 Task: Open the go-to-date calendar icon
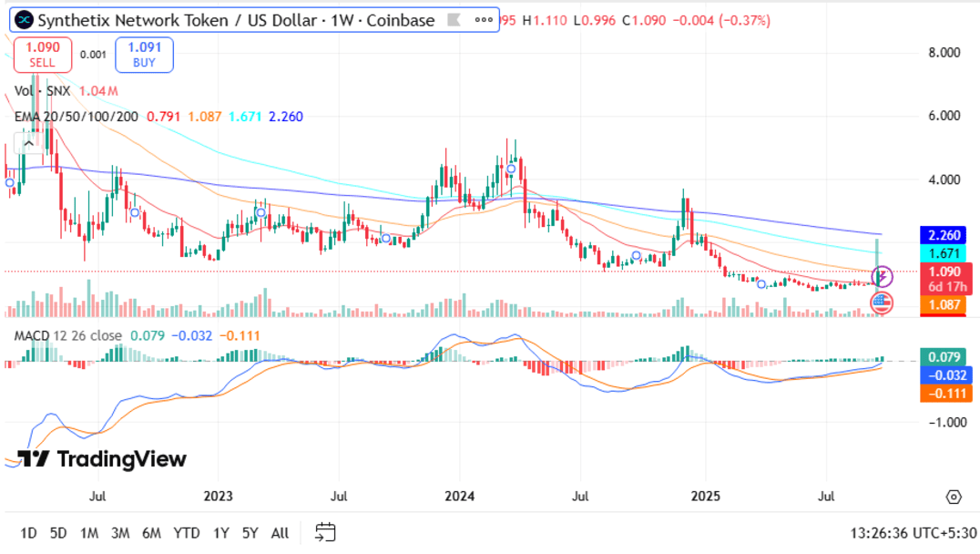click(x=325, y=533)
